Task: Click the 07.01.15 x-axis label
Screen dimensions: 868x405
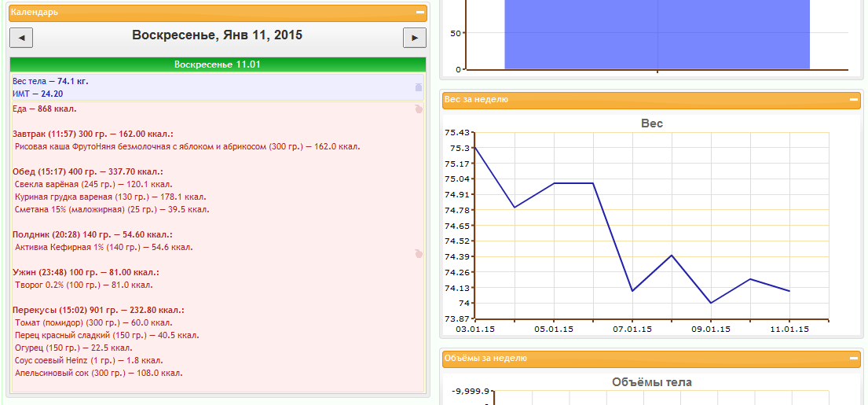Action: pos(632,329)
